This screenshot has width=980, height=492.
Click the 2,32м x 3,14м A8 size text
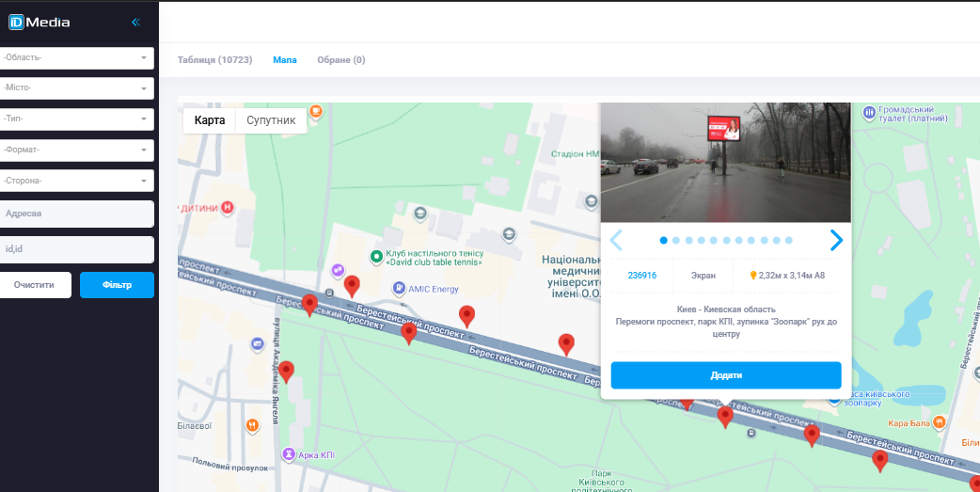click(x=791, y=275)
